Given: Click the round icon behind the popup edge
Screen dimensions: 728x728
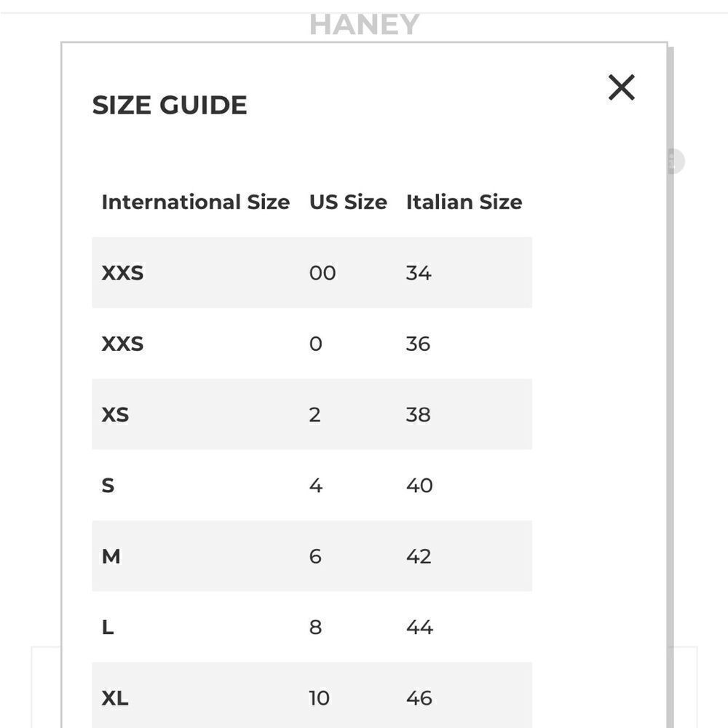Looking at the screenshot, I should tap(676, 161).
